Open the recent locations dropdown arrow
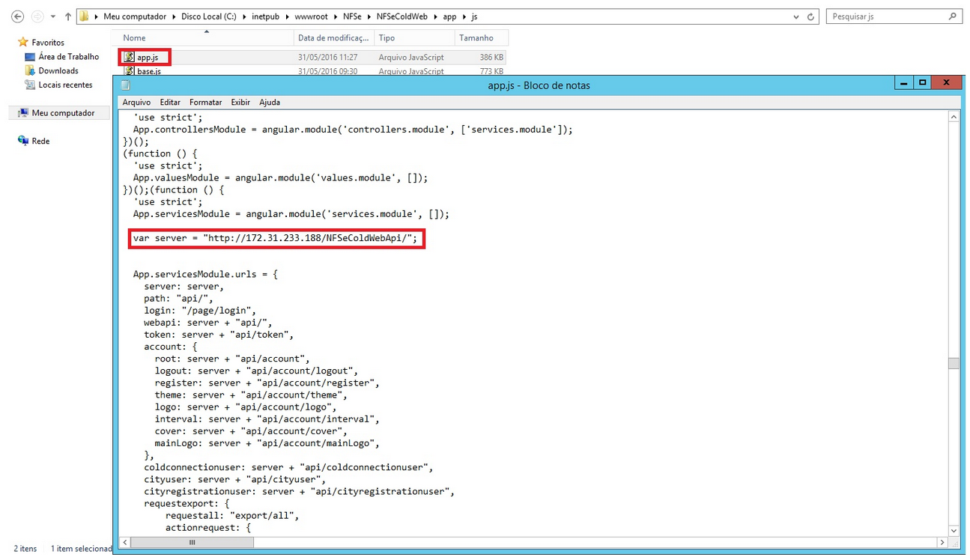The image size is (970, 560). 53,16
